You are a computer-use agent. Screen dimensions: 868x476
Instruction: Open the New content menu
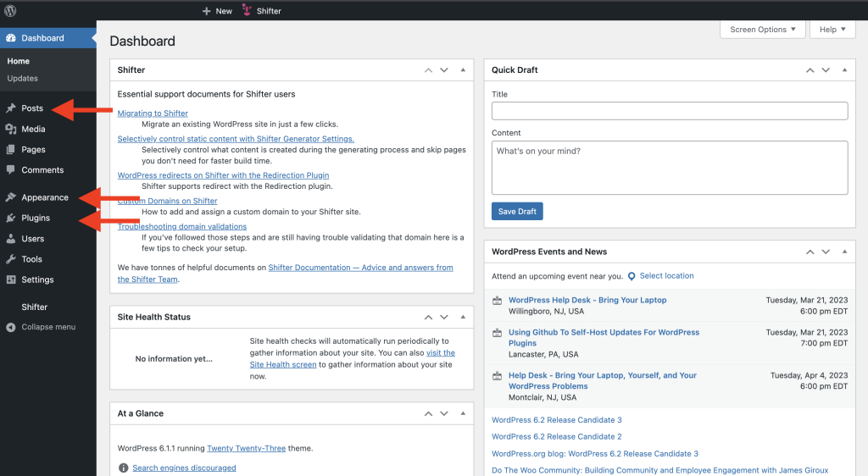tap(217, 11)
